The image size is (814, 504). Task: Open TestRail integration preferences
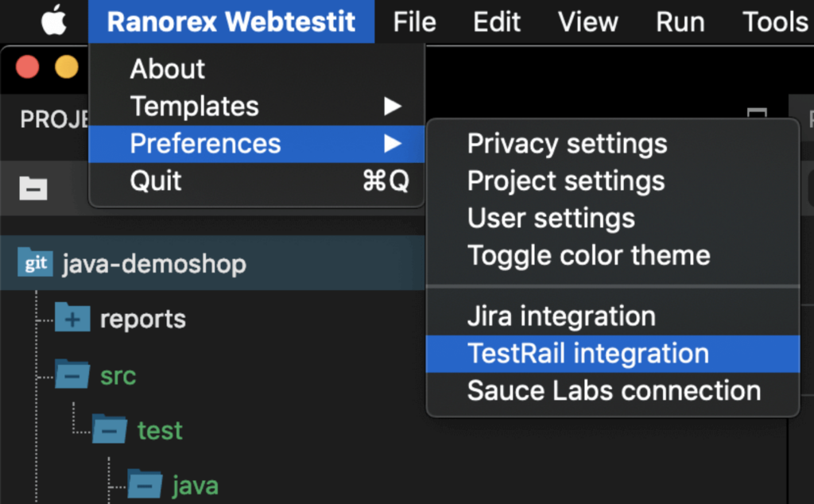[613, 354]
